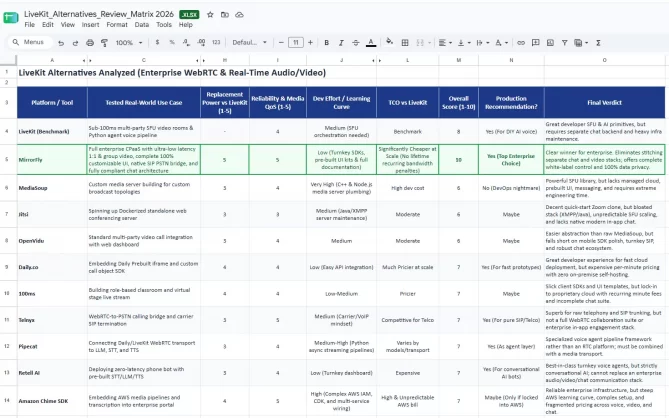Click the merge cells icon

[x=420, y=43]
